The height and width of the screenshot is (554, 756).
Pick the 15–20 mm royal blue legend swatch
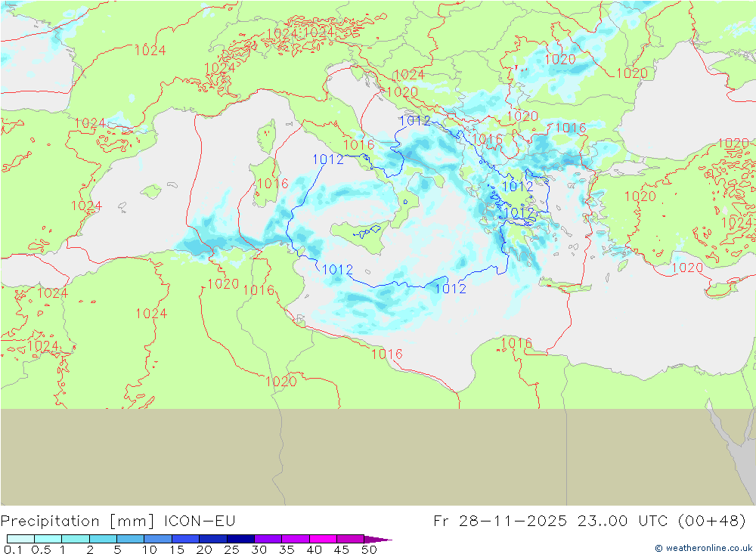(185, 539)
